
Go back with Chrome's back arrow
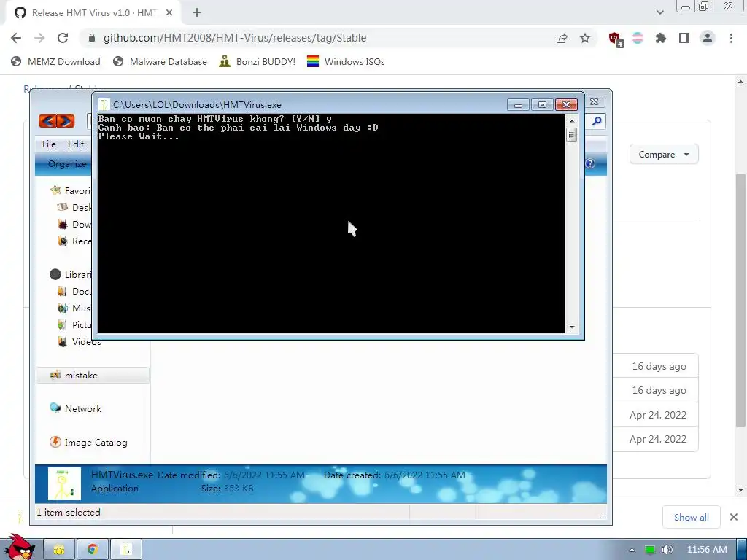point(16,38)
